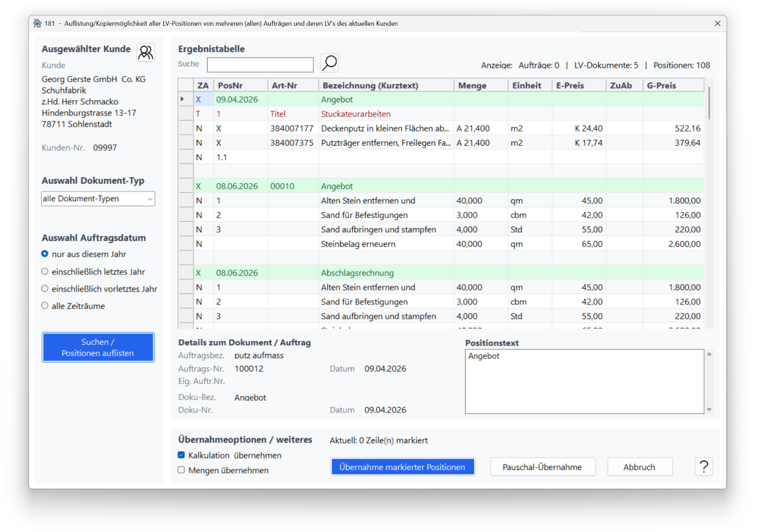Click the 'K 24,40' E-Preis cell
The width and height of the screenshot is (774, 532).
pos(579,128)
